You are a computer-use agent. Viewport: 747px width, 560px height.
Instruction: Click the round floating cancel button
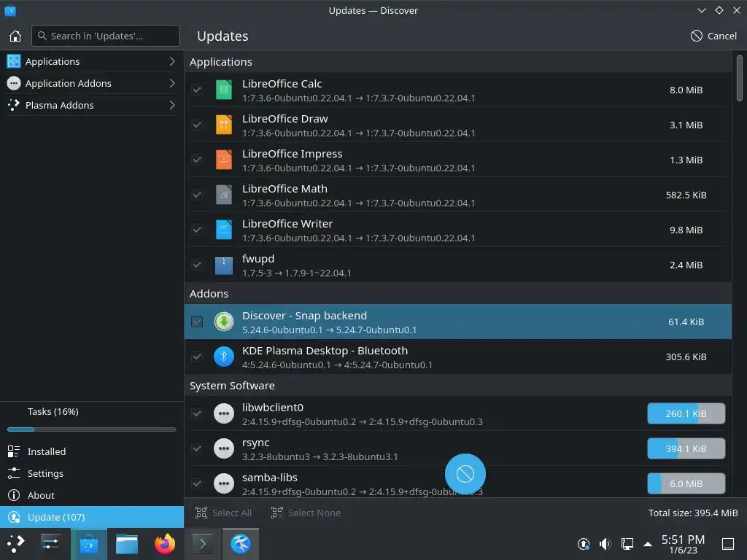(x=465, y=474)
